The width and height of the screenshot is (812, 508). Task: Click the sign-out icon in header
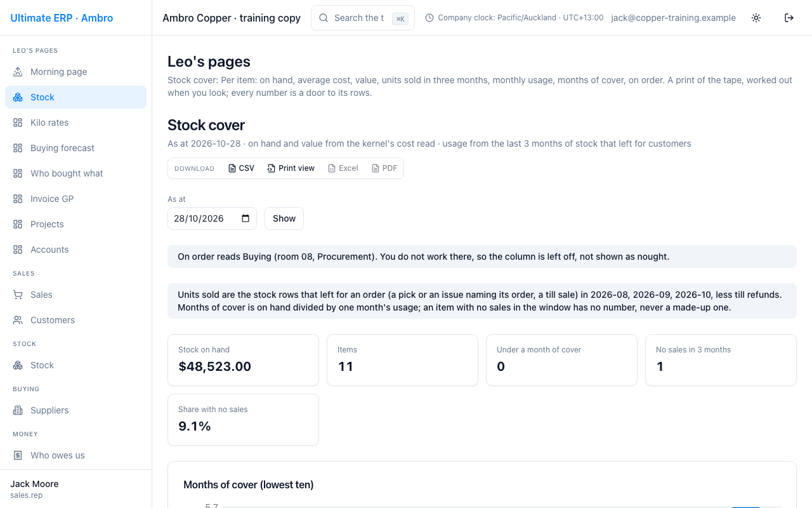coord(789,18)
